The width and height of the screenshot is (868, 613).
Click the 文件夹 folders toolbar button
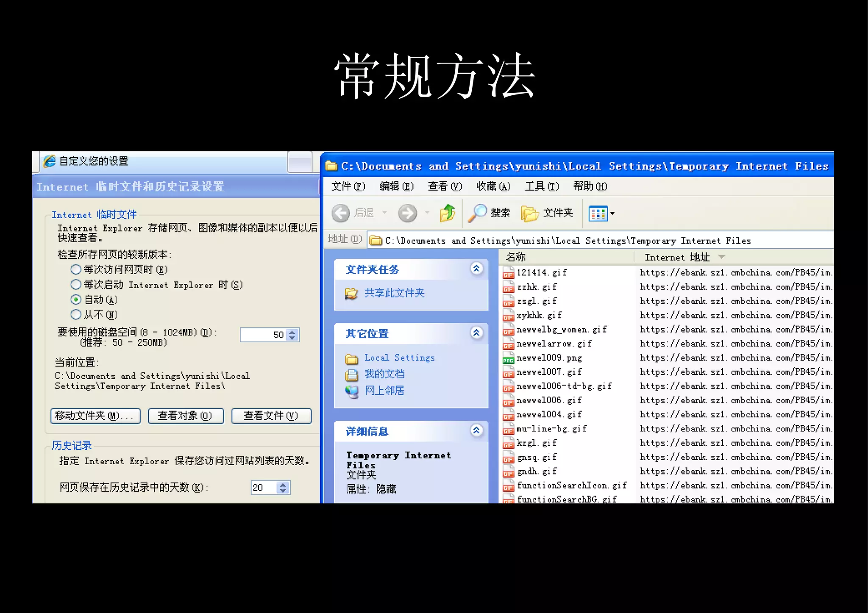click(x=547, y=213)
